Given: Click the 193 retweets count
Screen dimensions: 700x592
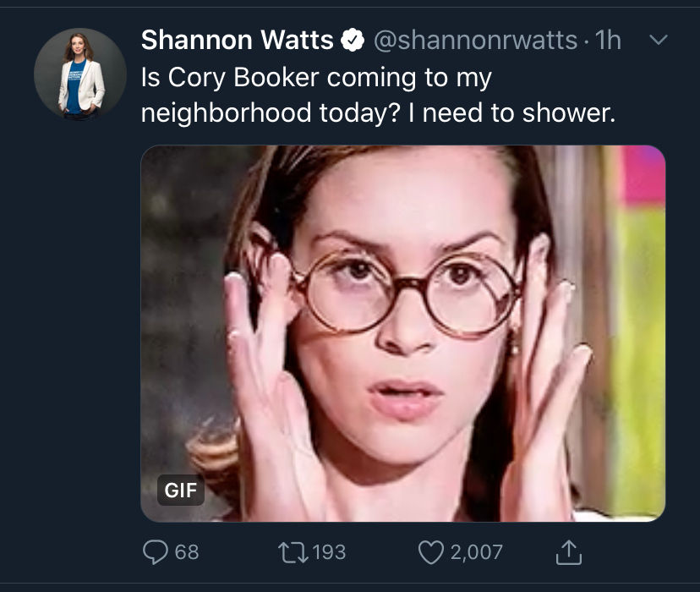Looking at the screenshot, I should coord(329,552).
